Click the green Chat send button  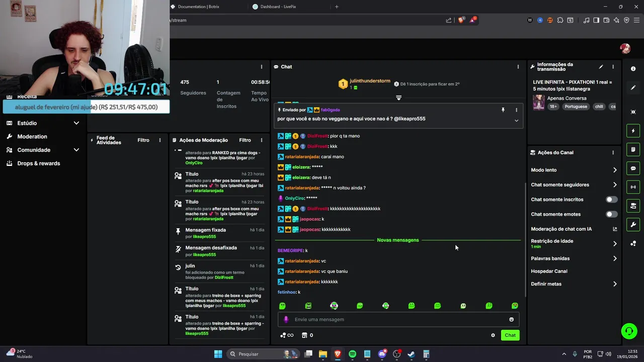pyautogui.click(x=510, y=335)
